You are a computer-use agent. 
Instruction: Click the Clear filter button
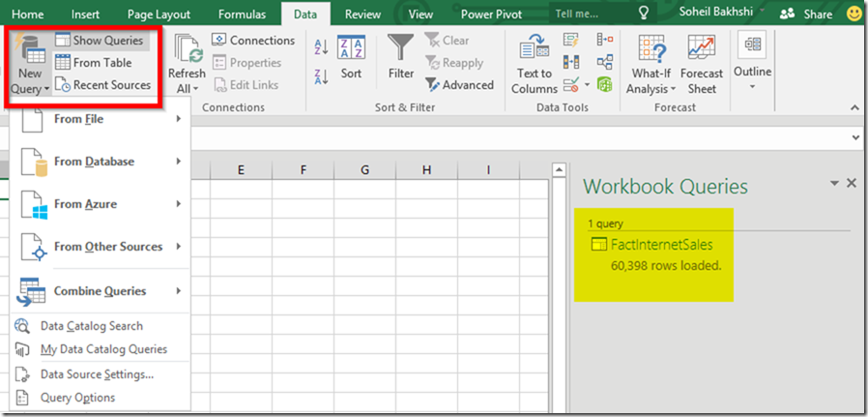coord(448,41)
